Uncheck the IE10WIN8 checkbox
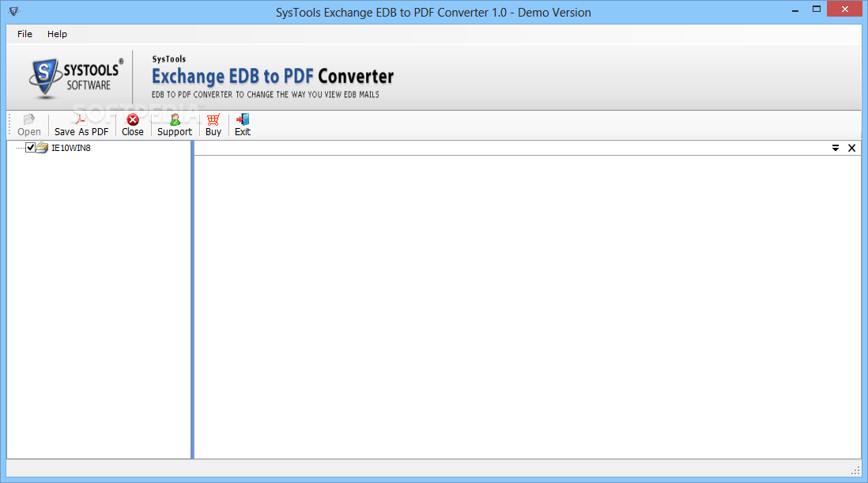This screenshot has height=483, width=868. point(31,148)
